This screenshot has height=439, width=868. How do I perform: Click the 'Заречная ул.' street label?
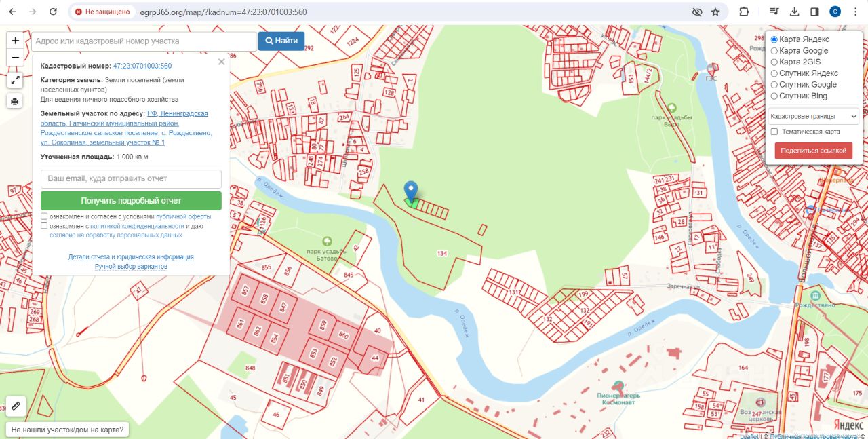click(x=682, y=286)
